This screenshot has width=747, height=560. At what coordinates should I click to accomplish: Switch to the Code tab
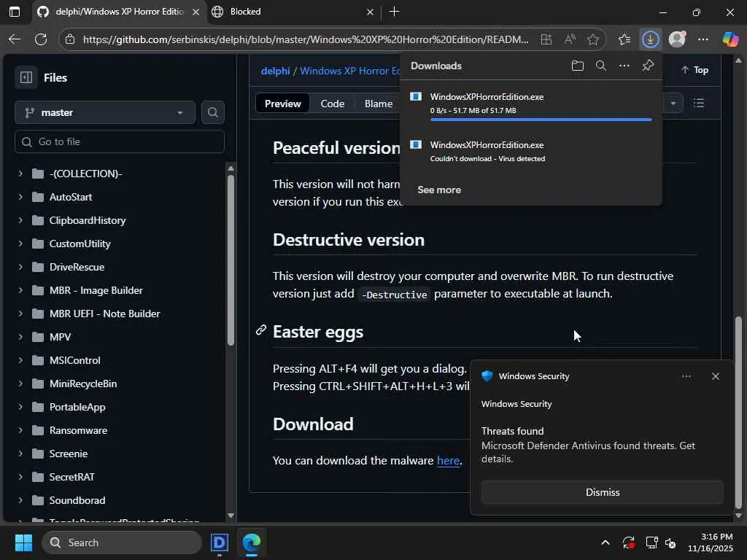(x=332, y=104)
